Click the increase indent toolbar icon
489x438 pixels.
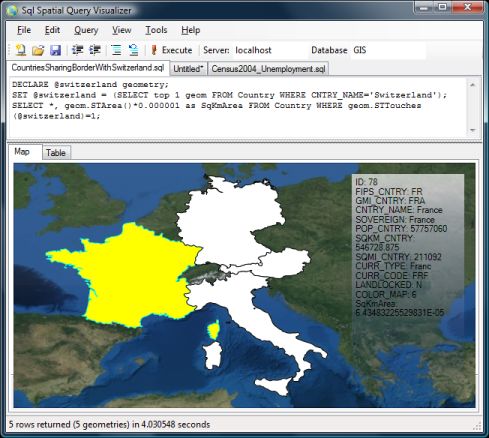95,50
